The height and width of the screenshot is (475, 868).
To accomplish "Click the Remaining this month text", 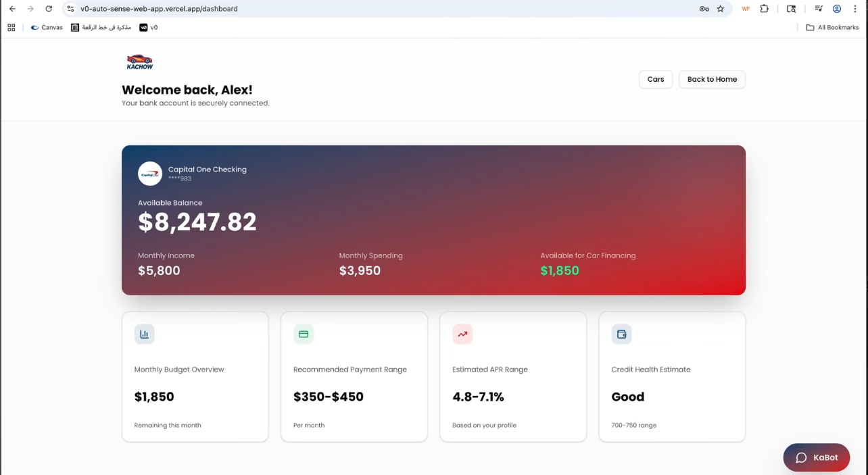I will pos(168,426).
